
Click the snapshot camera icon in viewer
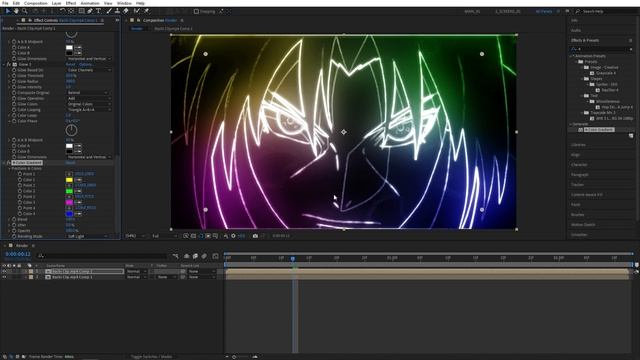(255, 236)
